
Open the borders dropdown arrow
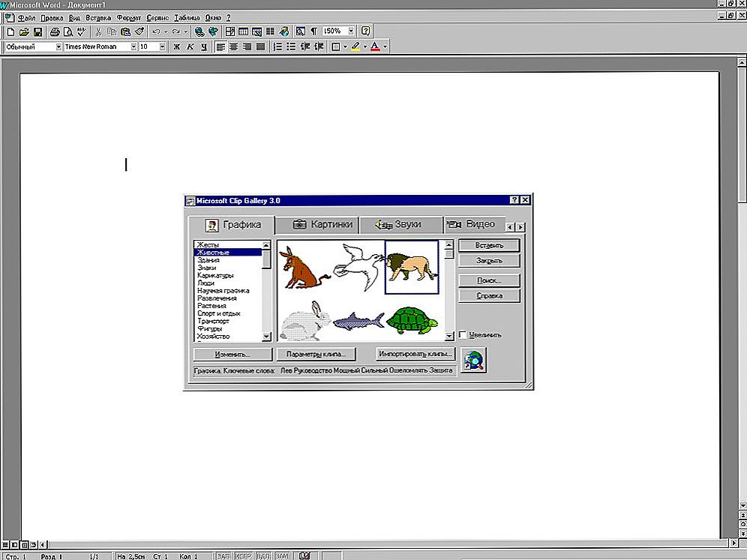click(x=345, y=46)
